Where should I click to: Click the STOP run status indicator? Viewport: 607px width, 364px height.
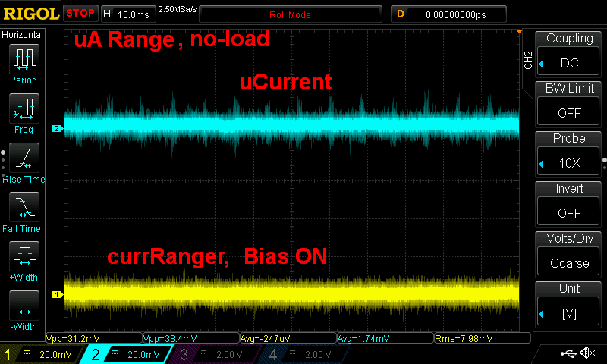[80, 13]
